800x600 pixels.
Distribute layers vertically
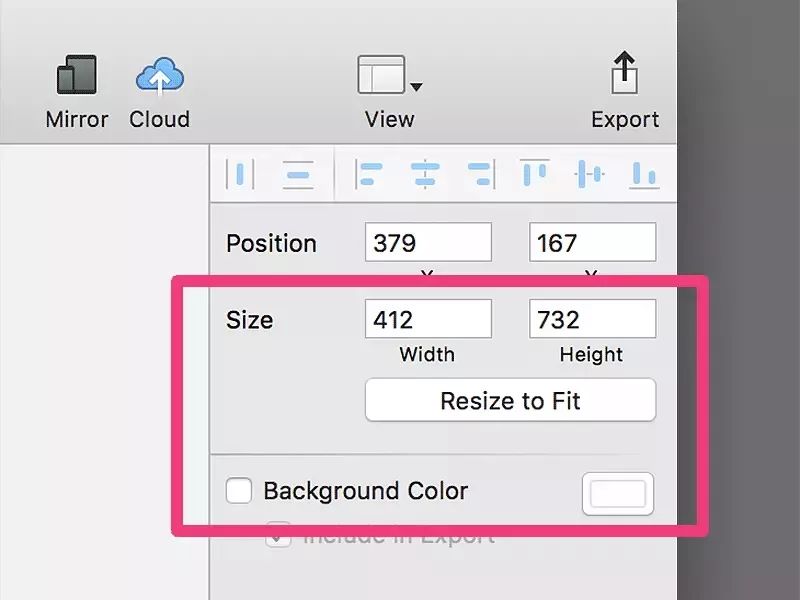click(298, 175)
